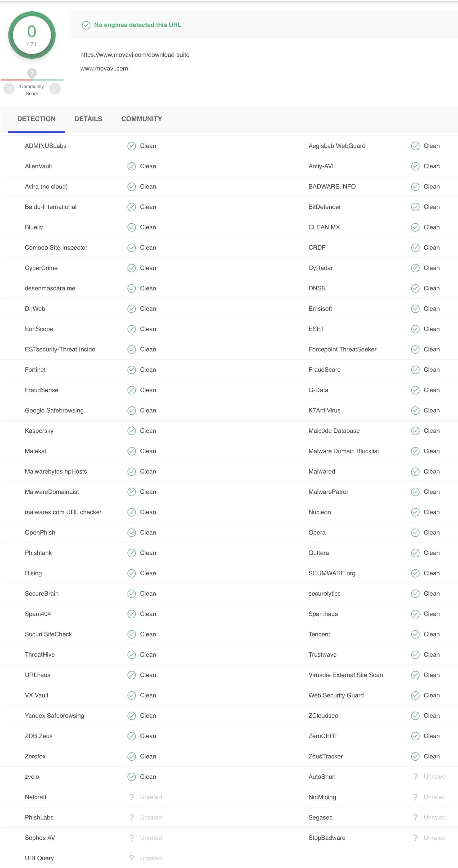Click the Unrated question icon for StopBadware

(415, 838)
